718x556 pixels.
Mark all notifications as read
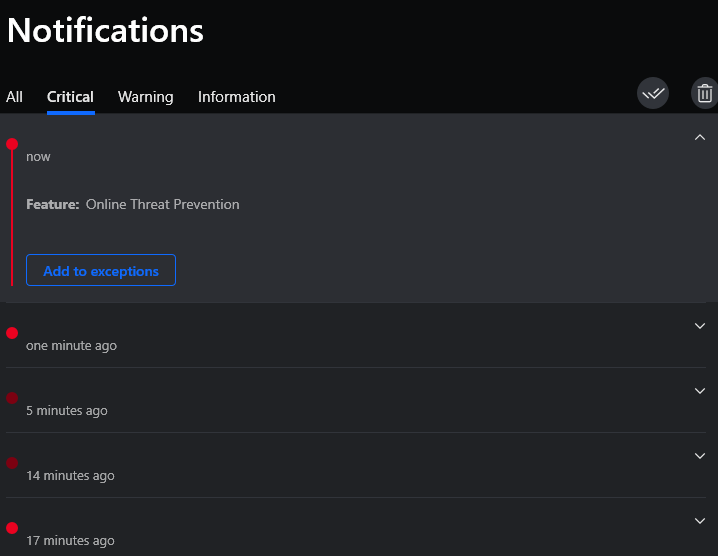(x=653, y=93)
